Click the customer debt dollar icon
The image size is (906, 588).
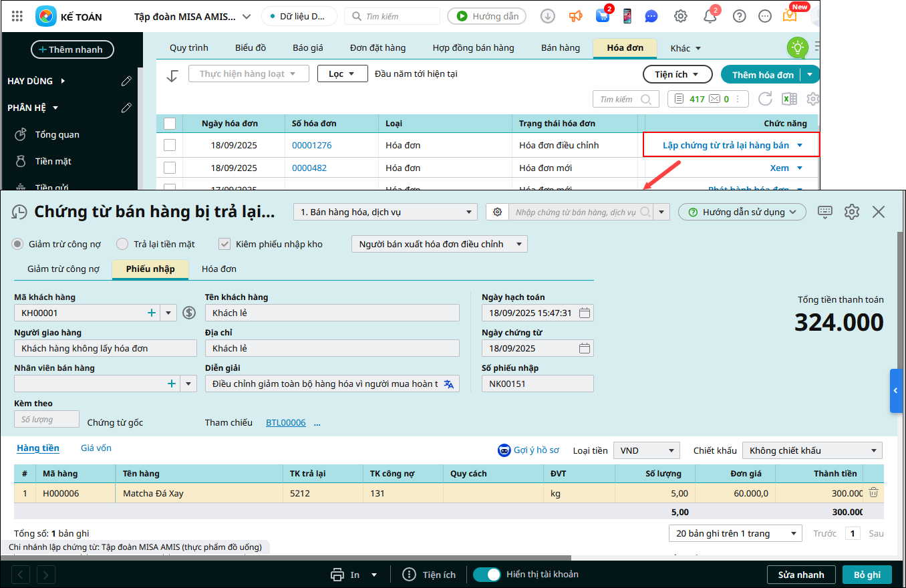(189, 313)
